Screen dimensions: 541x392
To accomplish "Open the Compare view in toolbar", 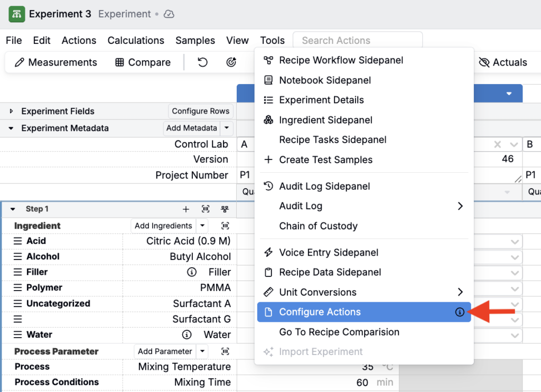I will (x=143, y=62).
